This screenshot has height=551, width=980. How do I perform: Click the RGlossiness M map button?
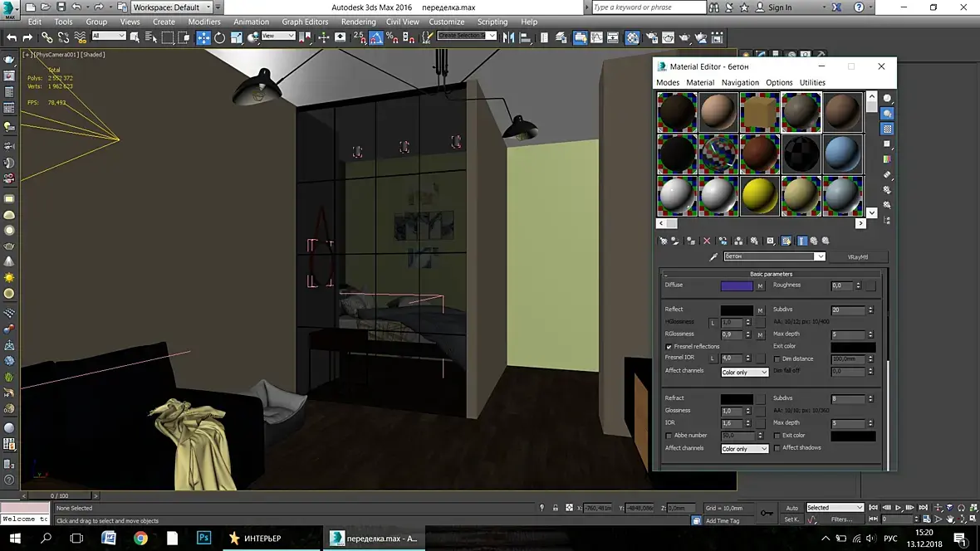click(760, 335)
